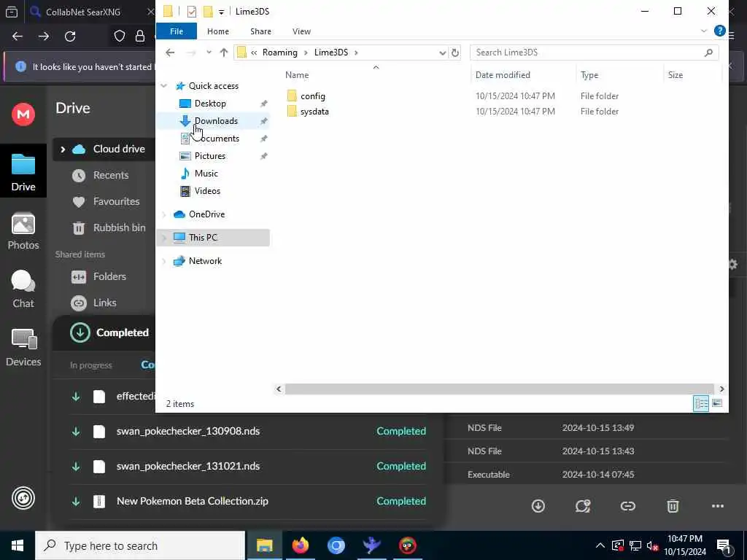This screenshot has width=747, height=560.
Task: Open MEGA more options ellipsis
Action: click(x=718, y=506)
